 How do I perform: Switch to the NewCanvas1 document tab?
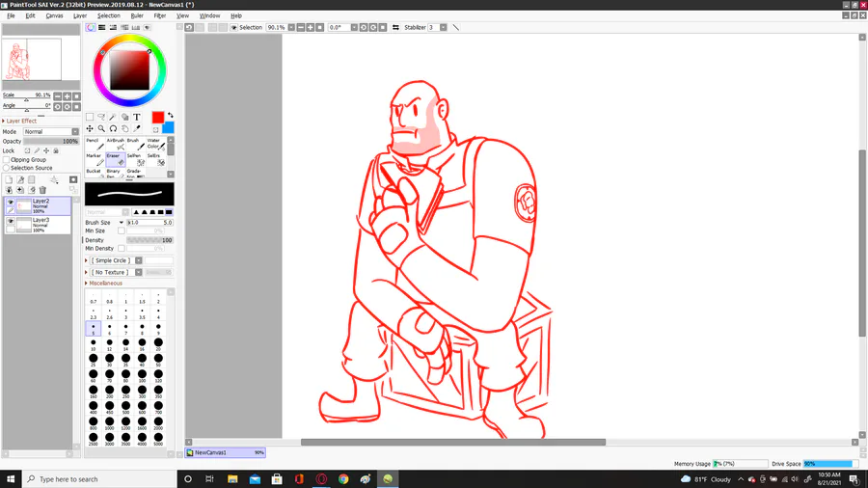226,452
